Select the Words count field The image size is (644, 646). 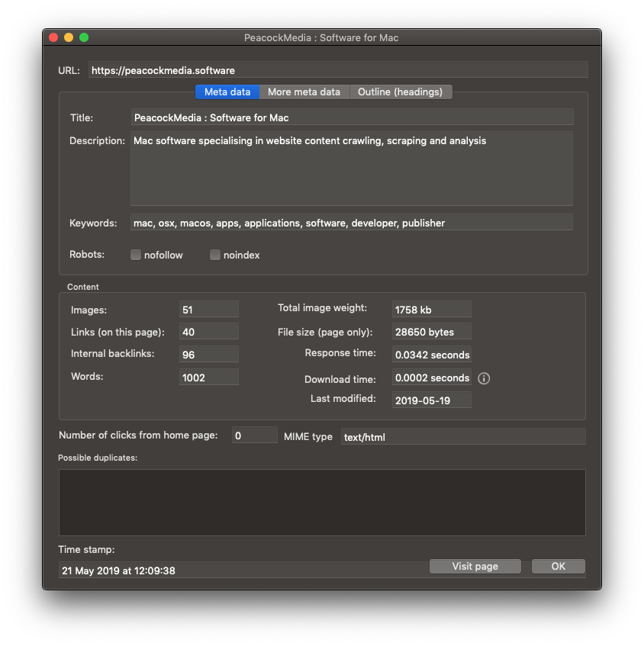(x=208, y=376)
